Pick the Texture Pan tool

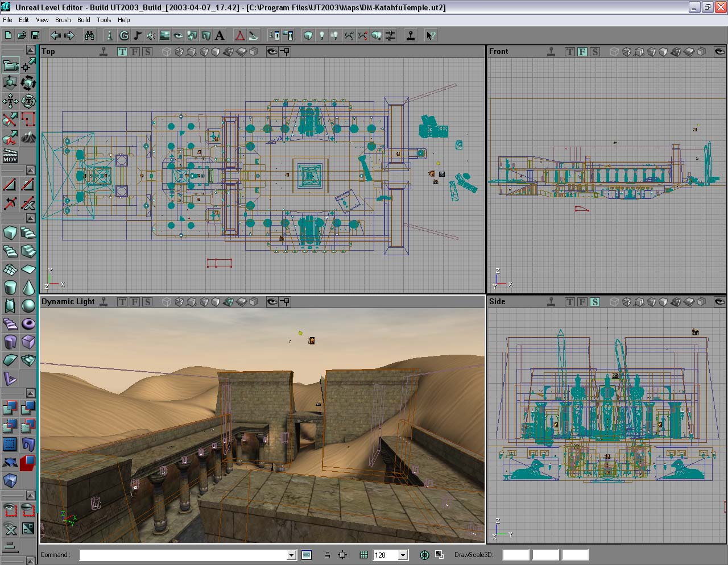coord(10,102)
